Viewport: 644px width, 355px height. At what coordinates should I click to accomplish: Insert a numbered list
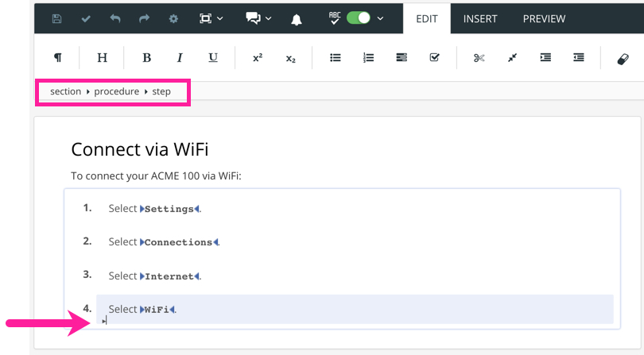pos(368,58)
